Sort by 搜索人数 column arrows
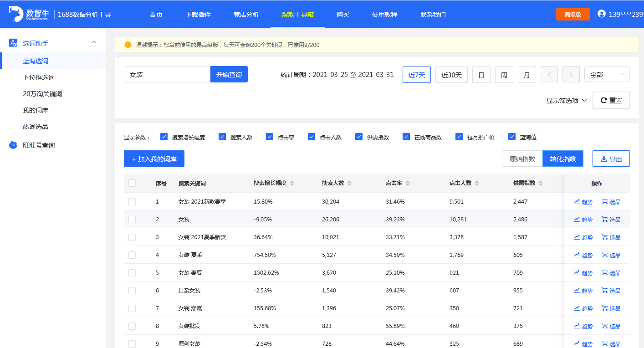Viewport: 644px width, 348px height. point(349,183)
